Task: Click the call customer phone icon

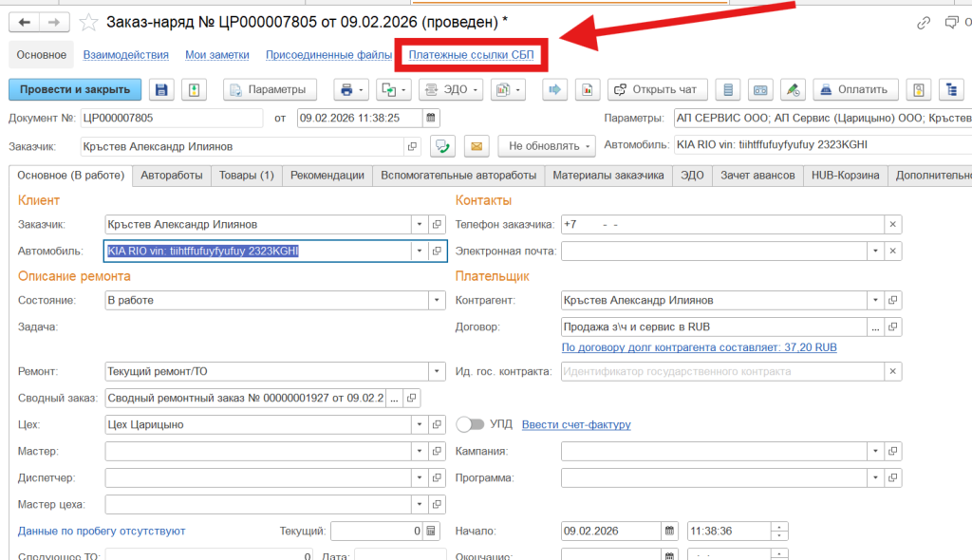Action: pyautogui.click(x=441, y=146)
